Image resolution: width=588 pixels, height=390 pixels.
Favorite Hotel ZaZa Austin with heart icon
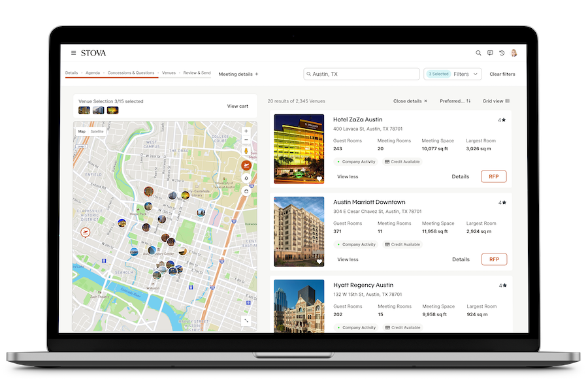pos(319,179)
